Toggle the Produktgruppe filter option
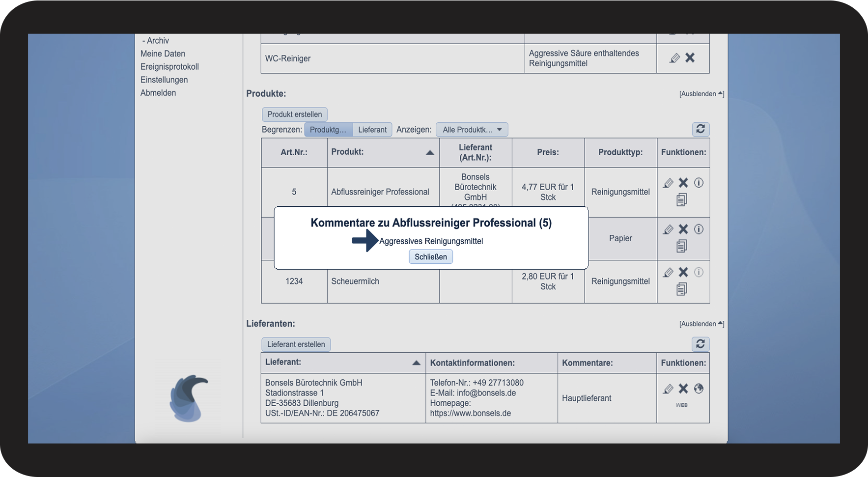The image size is (868, 477). [328, 130]
